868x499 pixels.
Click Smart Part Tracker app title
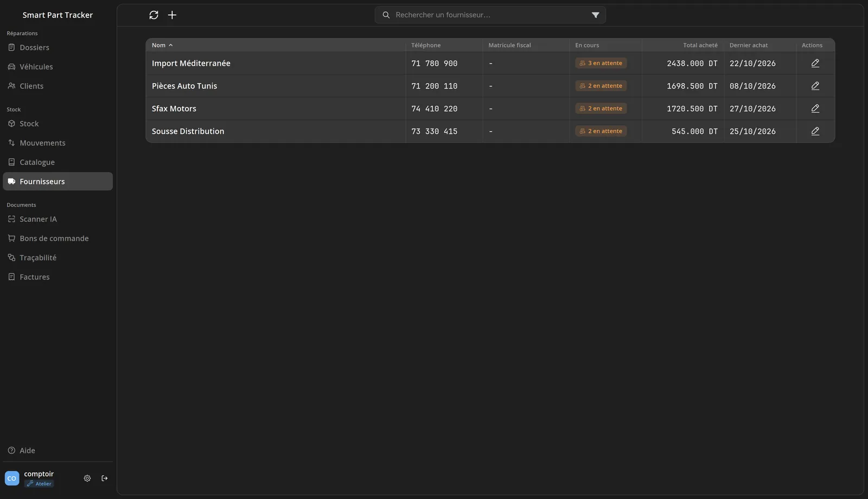click(x=58, y=15)
